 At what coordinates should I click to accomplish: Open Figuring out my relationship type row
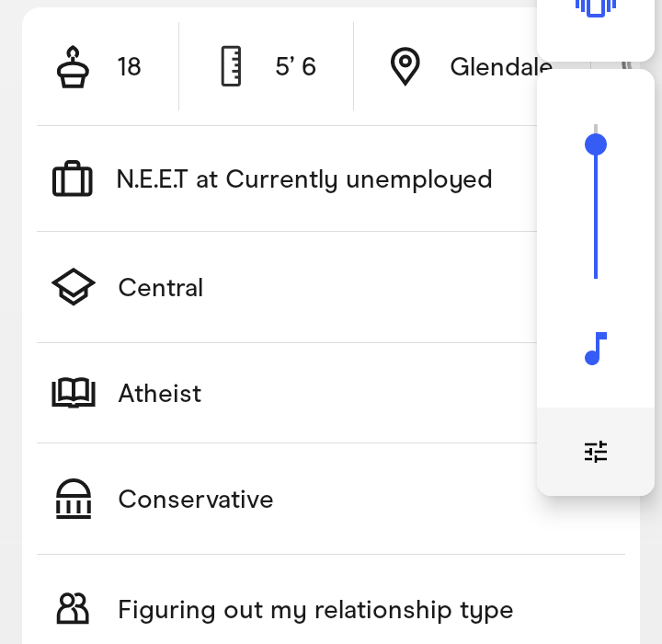tap(315, 609)
